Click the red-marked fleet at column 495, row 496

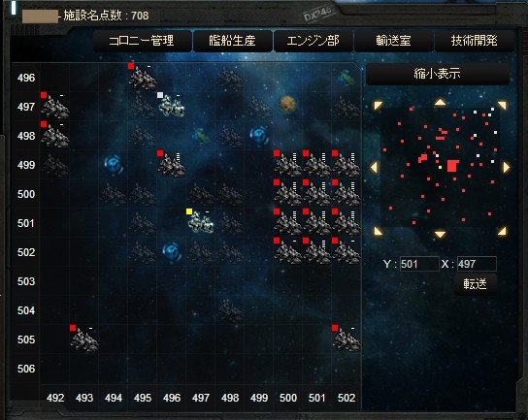[x=143, y=78]
